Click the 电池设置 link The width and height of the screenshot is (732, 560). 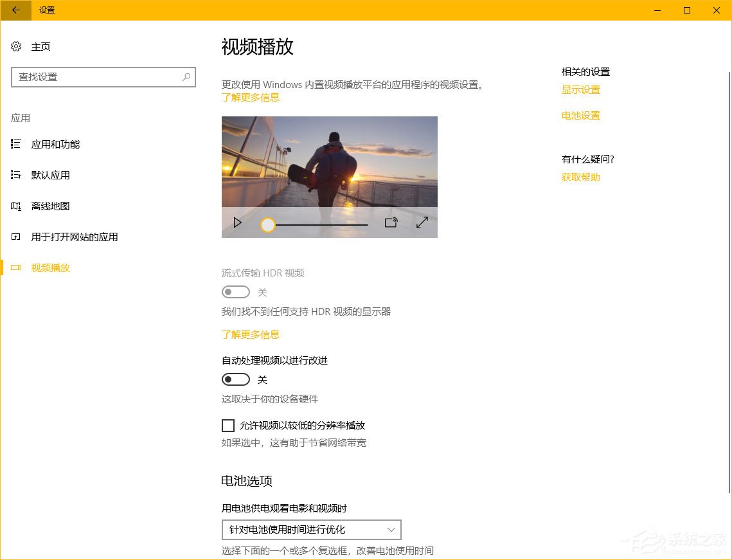(x=580, y=116)
